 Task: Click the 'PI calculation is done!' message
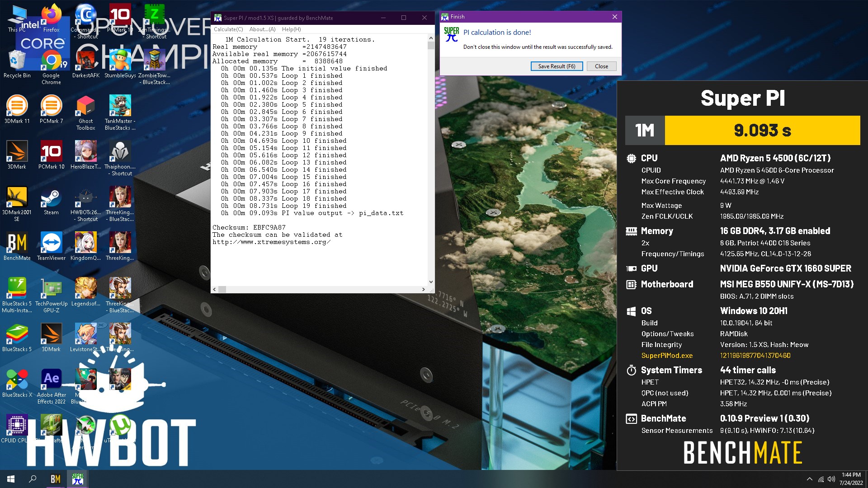(497, 33)
